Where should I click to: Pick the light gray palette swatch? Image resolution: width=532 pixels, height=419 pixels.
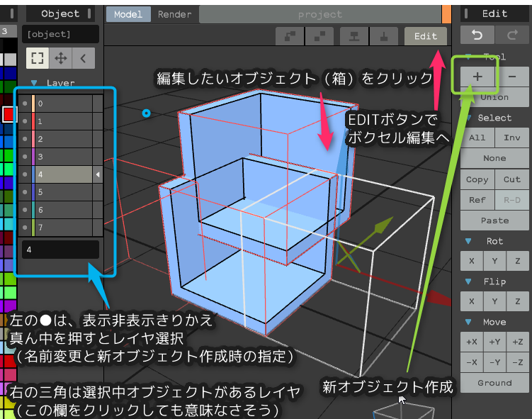point(10,59)
